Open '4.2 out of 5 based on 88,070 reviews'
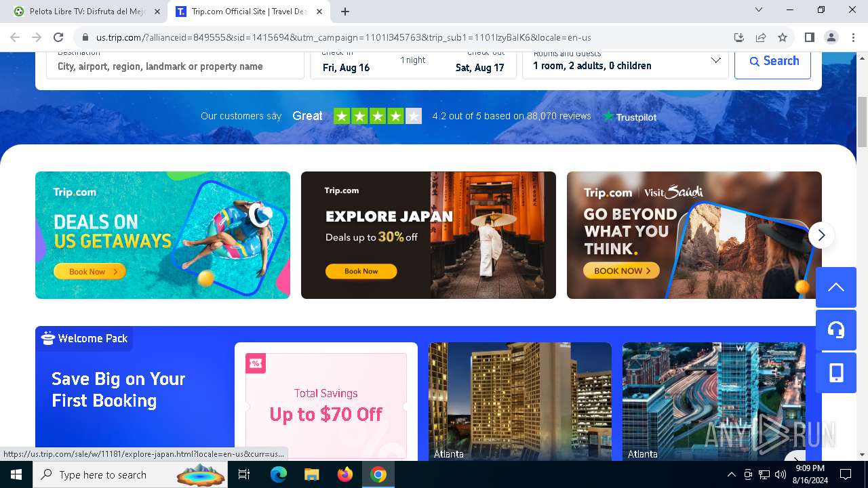868x488 pixels. coord(511,116)
